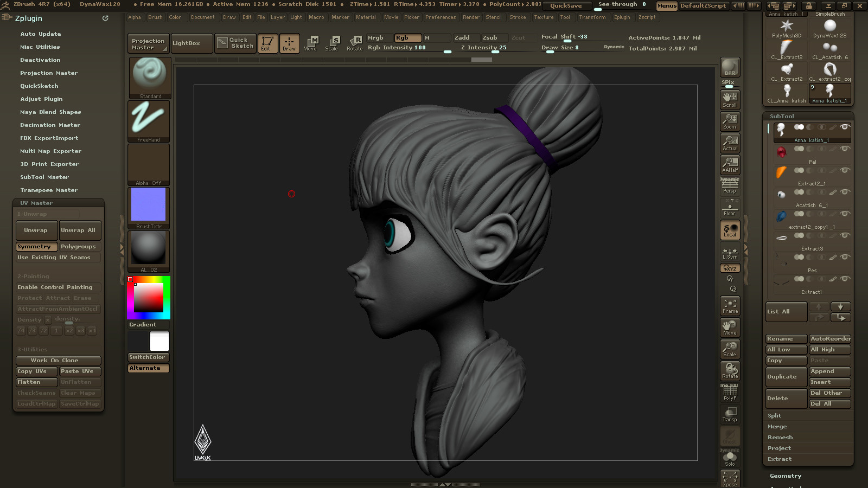Pick a color in the color picker square
The image size is (868, 488).
149,297
